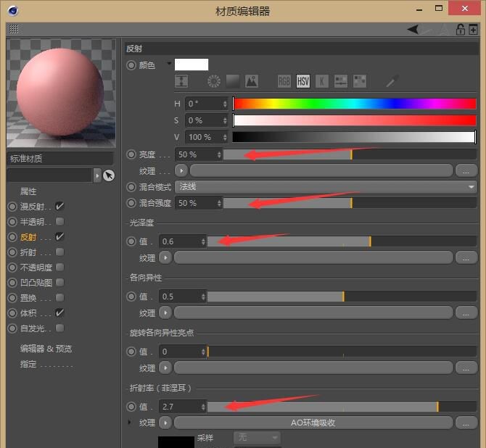Enable the 折射 channel checkbox
Screen dimensions: 486x448
pyautogui.click(x=59, y=252)
